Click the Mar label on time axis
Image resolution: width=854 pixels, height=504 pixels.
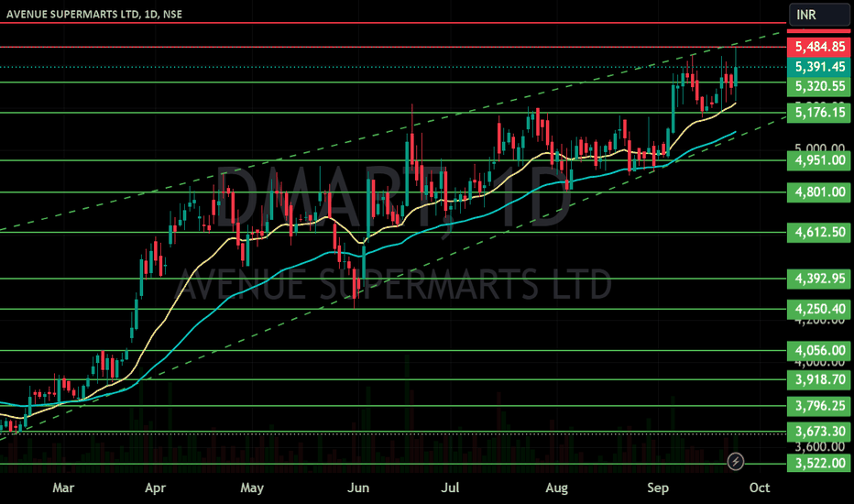coord(63,488)
